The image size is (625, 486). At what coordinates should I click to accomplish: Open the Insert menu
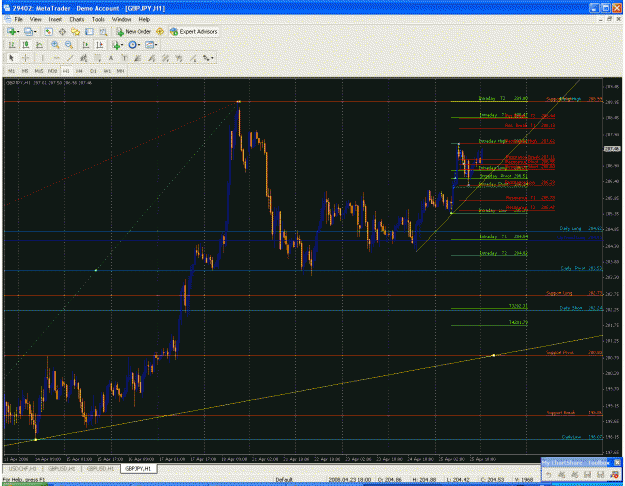(x=55, y=19)
